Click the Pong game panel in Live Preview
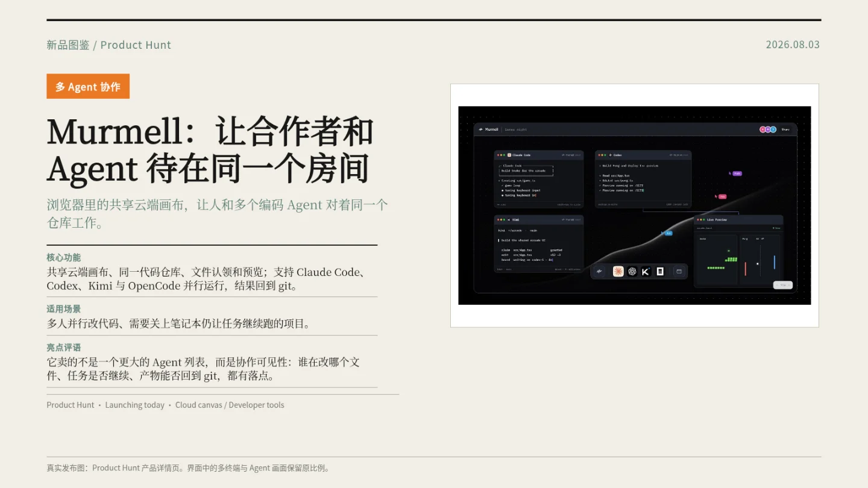This screenshot has height=488, width=868. [759, 259]
